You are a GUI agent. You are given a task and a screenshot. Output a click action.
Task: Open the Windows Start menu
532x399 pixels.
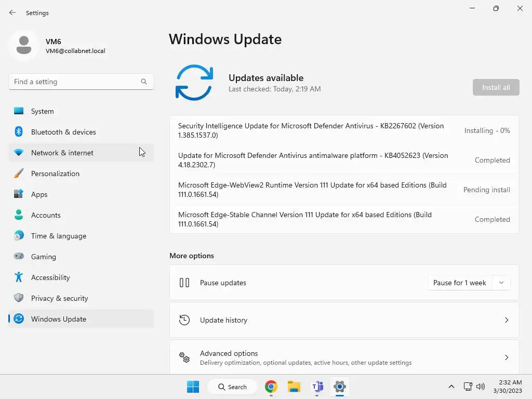pos(193,387)
